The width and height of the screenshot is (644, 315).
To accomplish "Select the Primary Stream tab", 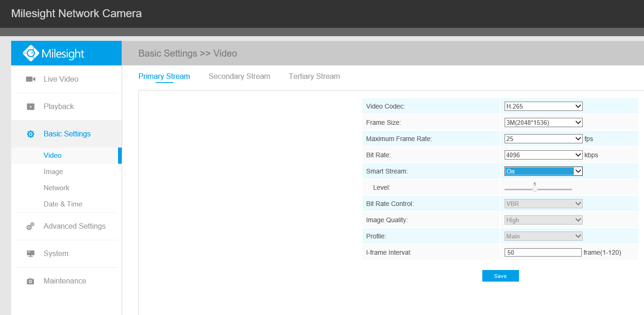I will [164, 76].
